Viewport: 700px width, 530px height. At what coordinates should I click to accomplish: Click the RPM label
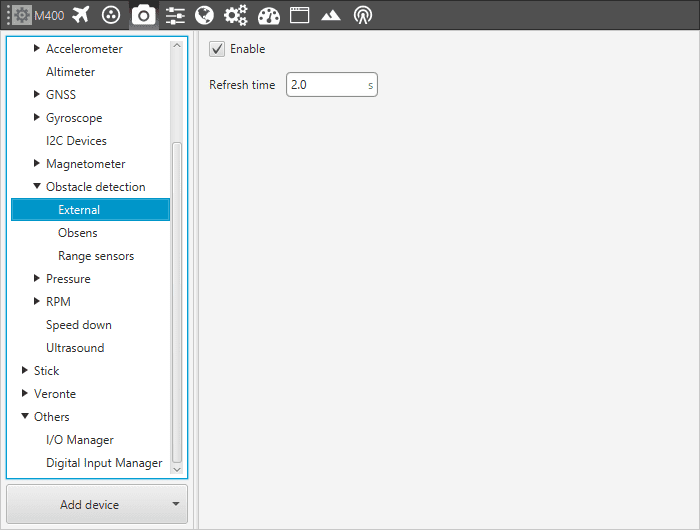(58, 302)
